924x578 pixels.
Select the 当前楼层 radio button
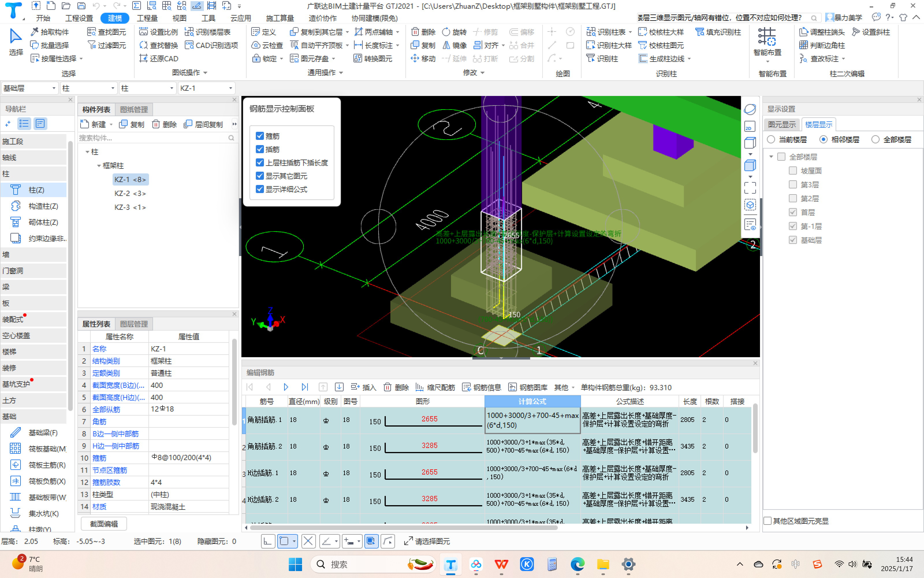coord(771,140)
